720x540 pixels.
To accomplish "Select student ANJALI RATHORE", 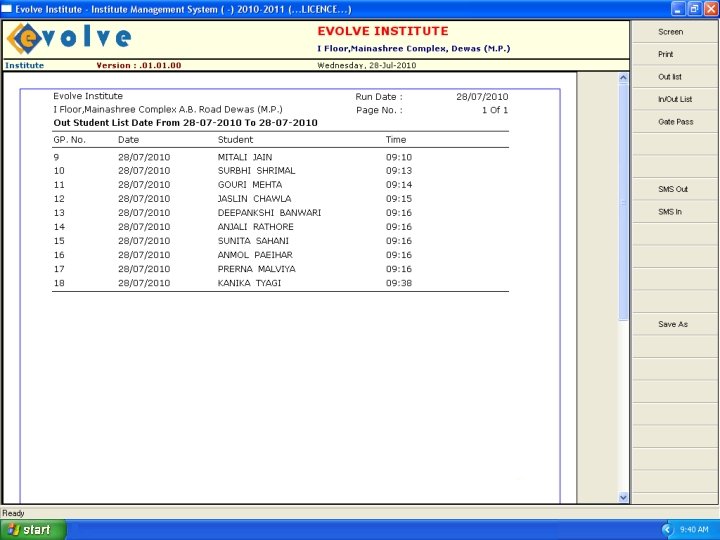I will coord(255,227).
